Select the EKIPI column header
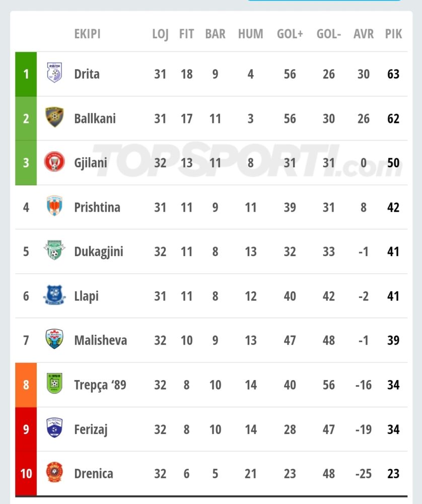This screenshot has width=422, height=504. [87, 34]
